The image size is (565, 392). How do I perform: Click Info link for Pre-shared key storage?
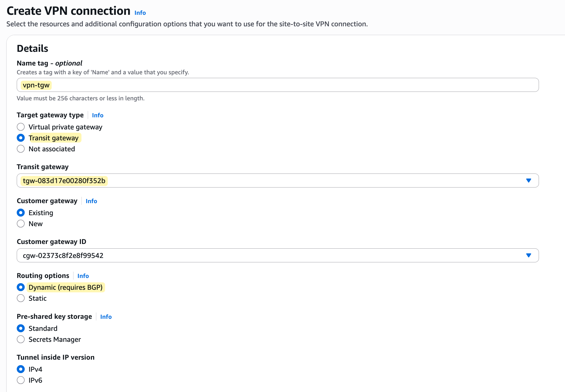click(x=106, y=317)
